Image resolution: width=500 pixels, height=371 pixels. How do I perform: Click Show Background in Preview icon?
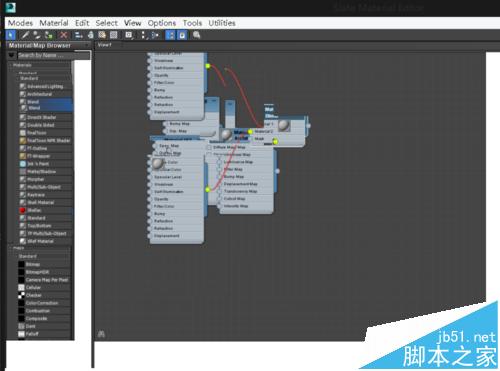pyautogui.click(x=114, y=35)
